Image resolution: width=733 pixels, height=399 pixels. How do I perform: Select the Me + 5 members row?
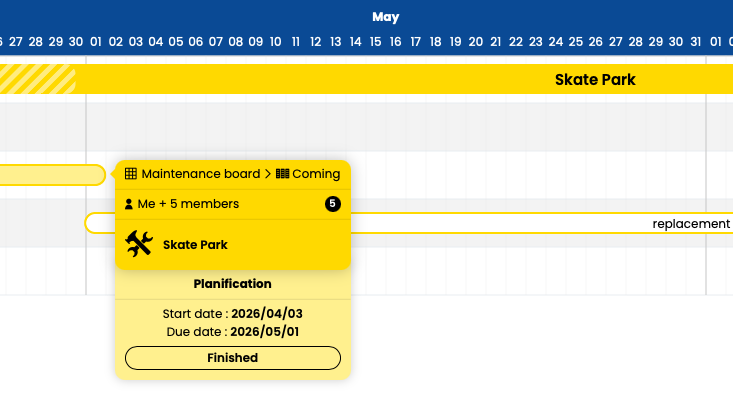(x=233, y=204)
